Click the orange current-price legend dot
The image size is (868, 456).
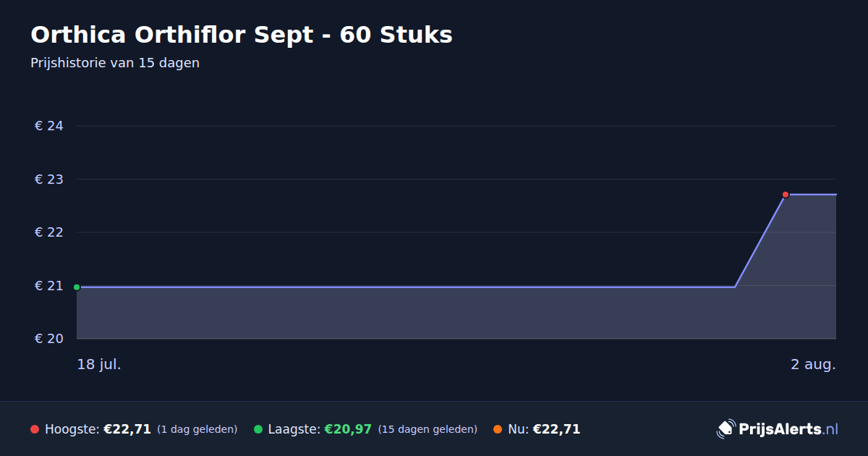tap(498, 429)
